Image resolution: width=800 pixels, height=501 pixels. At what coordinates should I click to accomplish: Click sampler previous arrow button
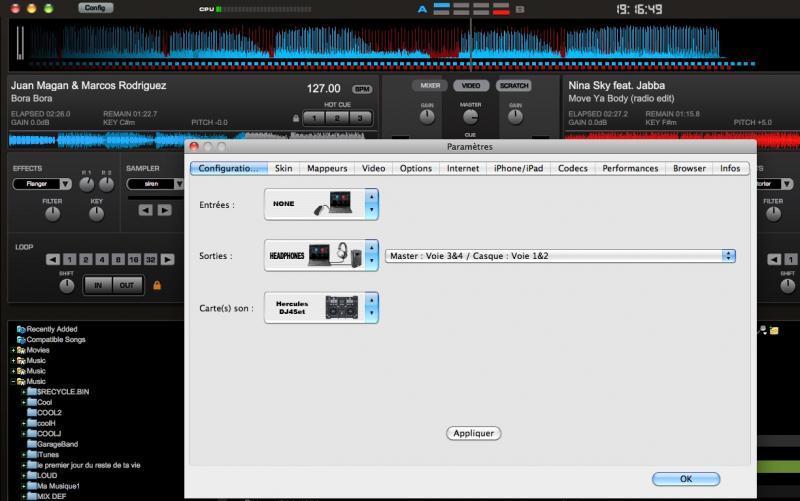point(145,210)
